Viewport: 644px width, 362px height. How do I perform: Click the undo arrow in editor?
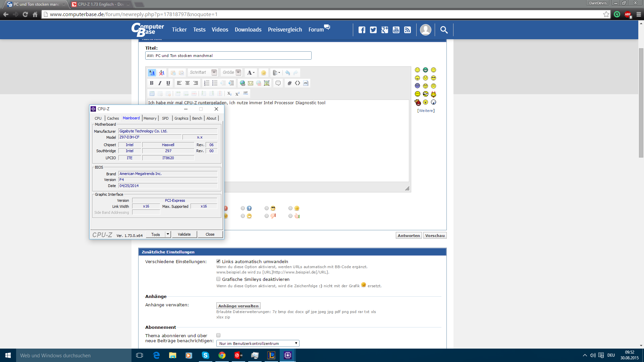pyautogui.click(x=287, y=73)
